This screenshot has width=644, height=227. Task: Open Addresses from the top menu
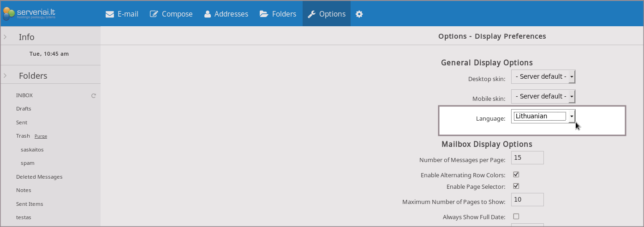pos(226,14)
